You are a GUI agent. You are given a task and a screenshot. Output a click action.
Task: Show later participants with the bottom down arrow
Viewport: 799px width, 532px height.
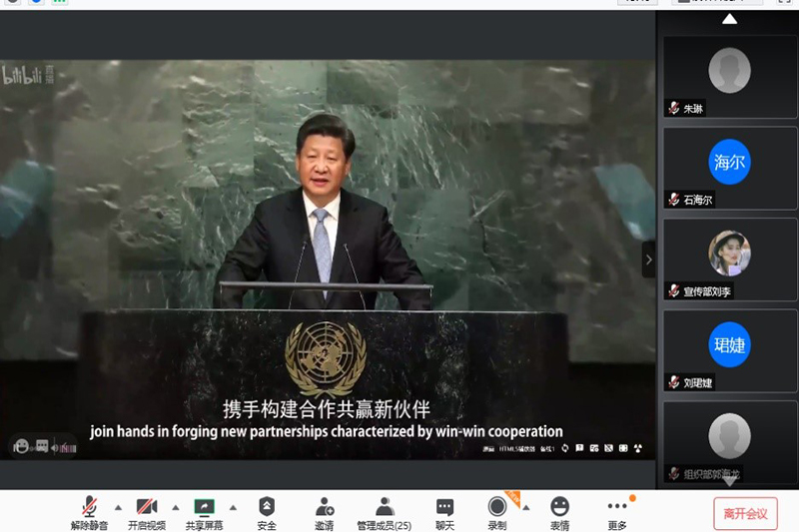point(730,482)
